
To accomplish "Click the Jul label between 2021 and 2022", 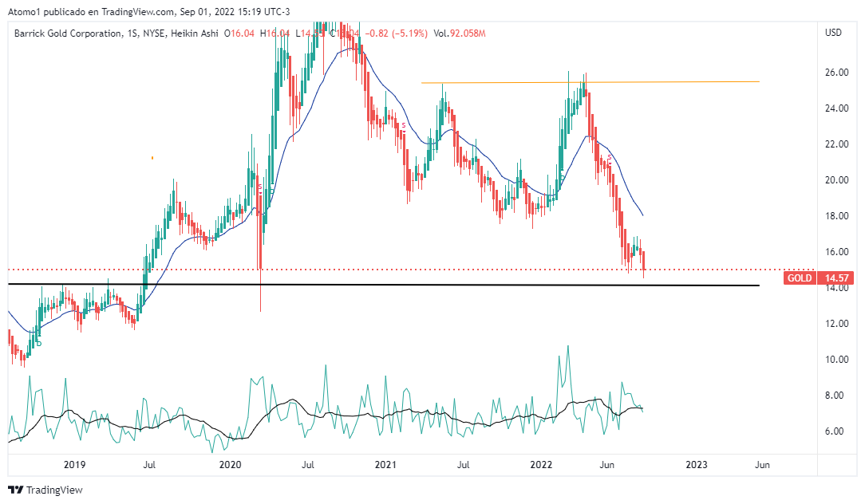I will tap(464, 464).
